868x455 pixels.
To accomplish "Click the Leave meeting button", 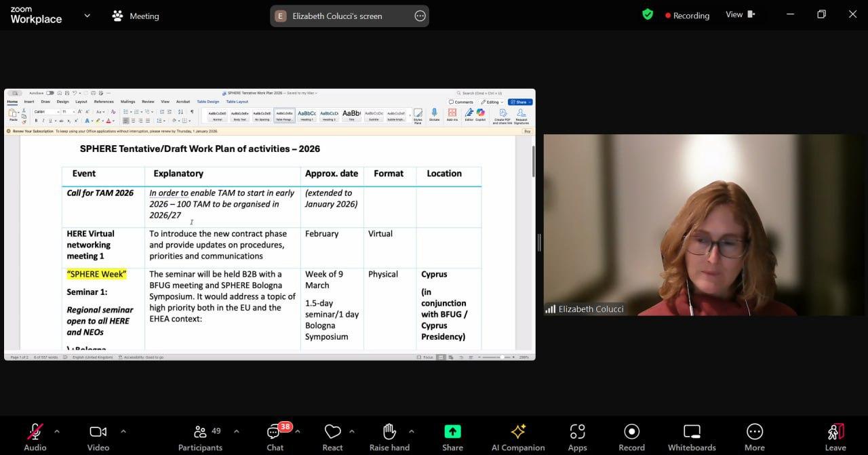I will 835,432.
